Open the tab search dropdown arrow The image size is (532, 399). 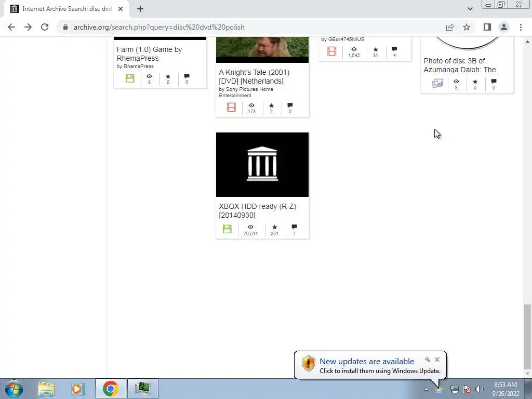470,9
